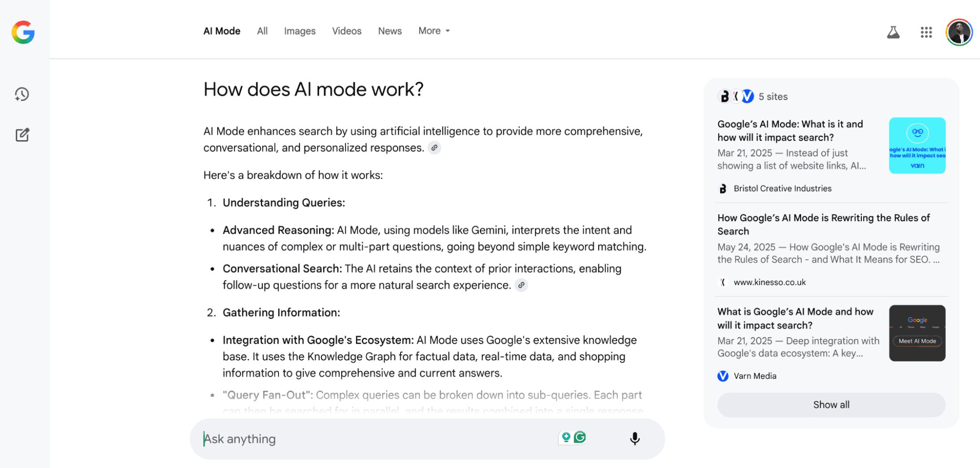
Task: Open the Google apps grid
Action: (926, 32)
